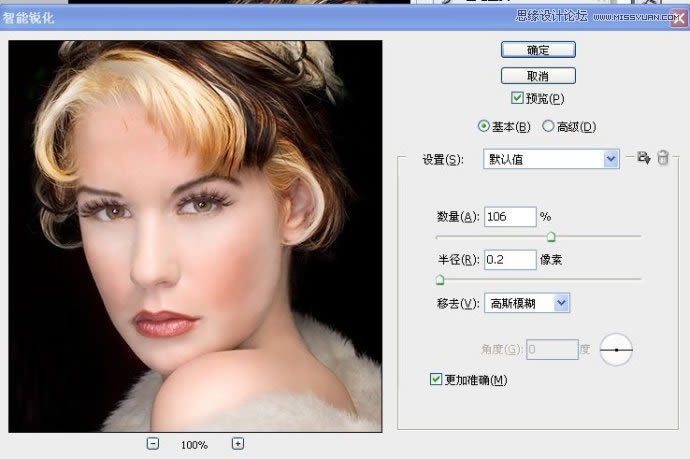Screen dimensions: 690x459
Task: Select the 高级 advanced radio button
Action: point(548,126)
